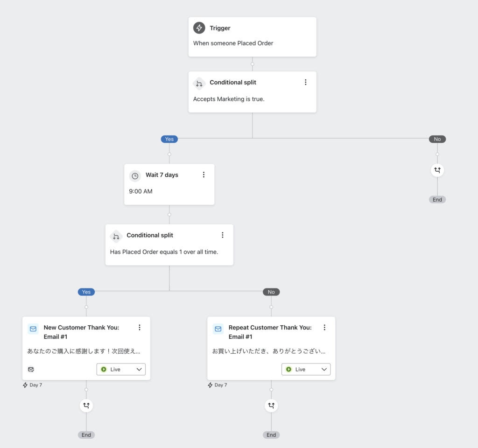Click the smart sending icon on New Customer email

31,369
